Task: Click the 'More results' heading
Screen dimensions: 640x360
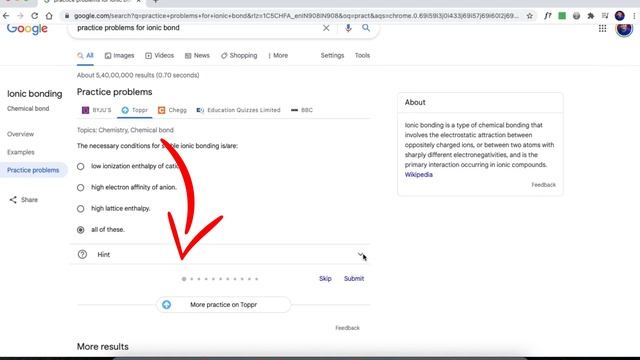Action: pyautogui.click(x=103, y=347)
